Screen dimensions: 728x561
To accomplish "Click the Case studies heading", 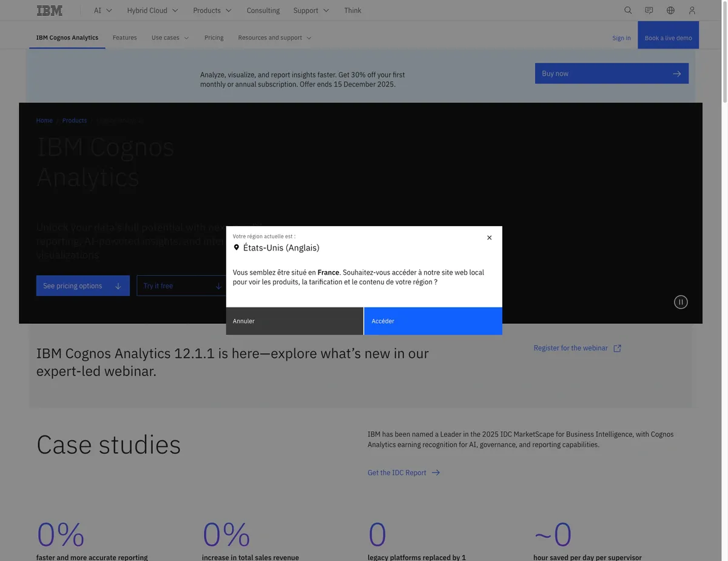I will (109, 445).
